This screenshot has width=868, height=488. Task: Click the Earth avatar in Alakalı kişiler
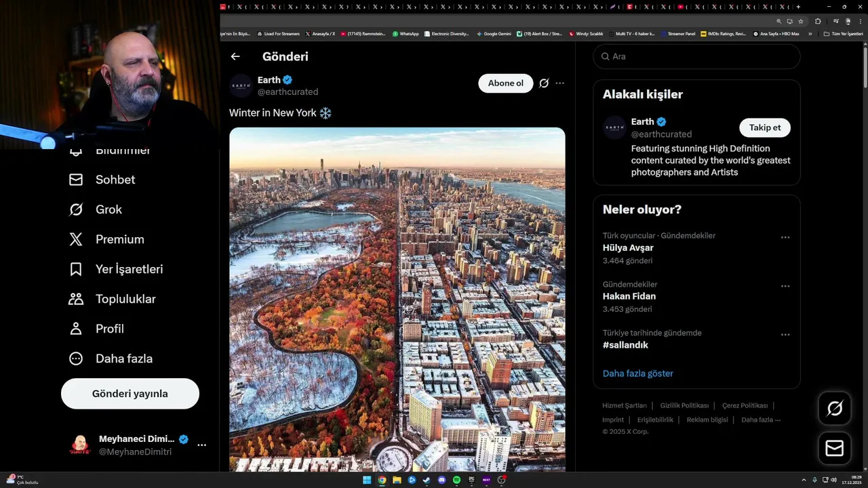click(x=614, y=127)
